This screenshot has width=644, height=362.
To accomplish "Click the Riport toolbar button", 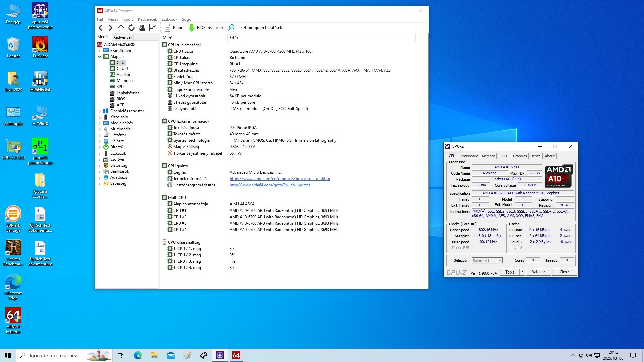I will point(174,28).
